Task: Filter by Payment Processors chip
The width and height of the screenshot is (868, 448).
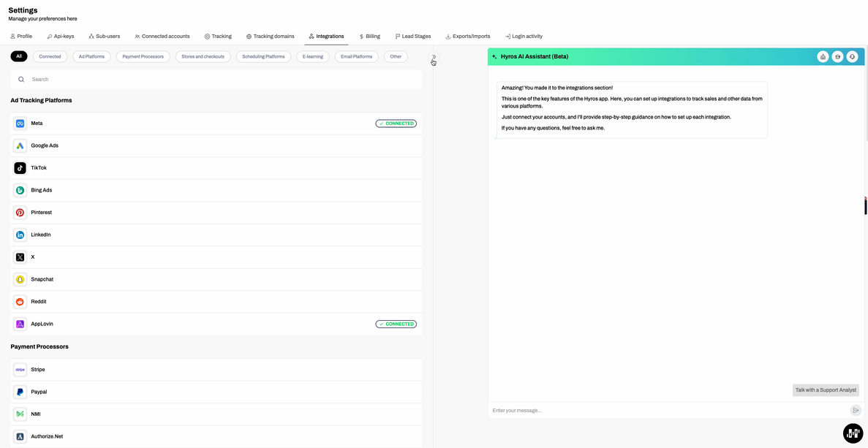Action: pos(143,56)
